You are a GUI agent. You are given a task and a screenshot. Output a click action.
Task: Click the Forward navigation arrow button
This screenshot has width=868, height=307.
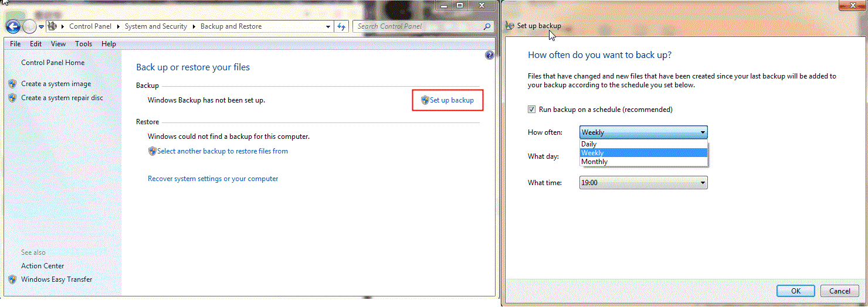tap(29, 26)
